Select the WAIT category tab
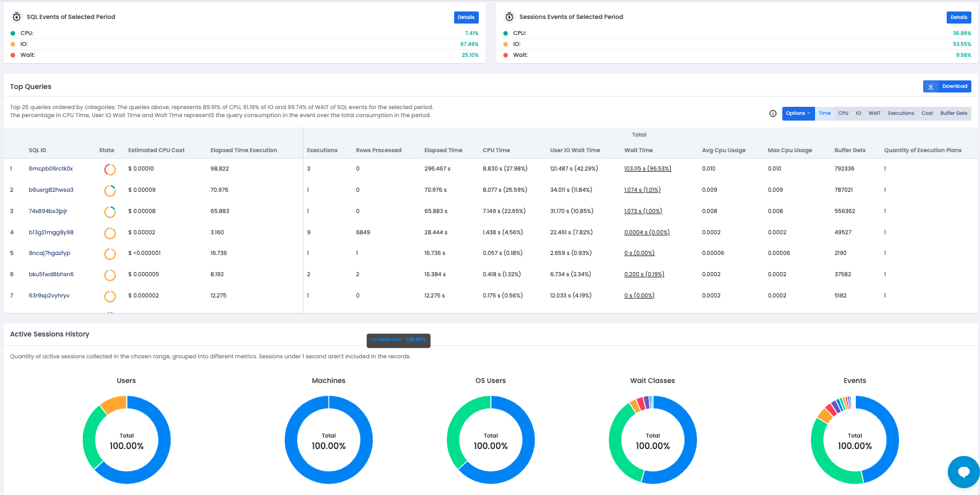 click(x=874, y=113)
